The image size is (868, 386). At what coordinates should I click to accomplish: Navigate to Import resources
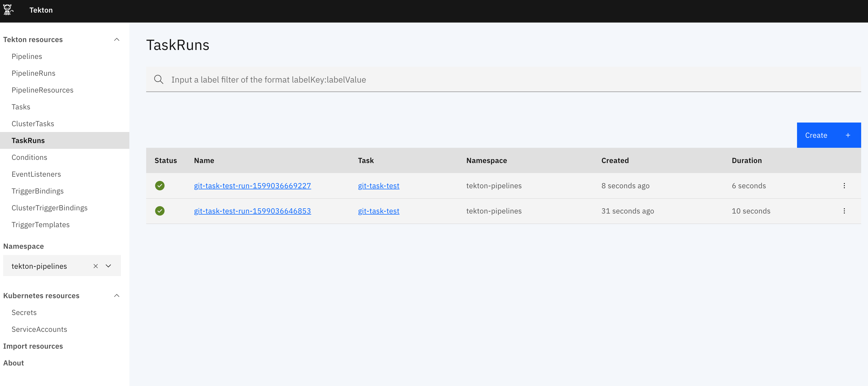pos(33,346)
